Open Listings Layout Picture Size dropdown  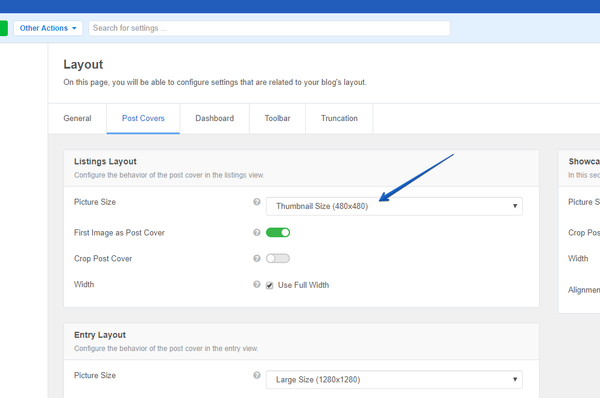[x=394, y=206]
